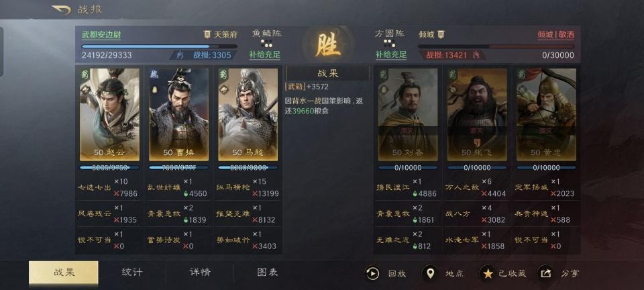644x290 pixels.
Task: Go back using the arrow beside 战报
Action: click(x=62, y=10)
